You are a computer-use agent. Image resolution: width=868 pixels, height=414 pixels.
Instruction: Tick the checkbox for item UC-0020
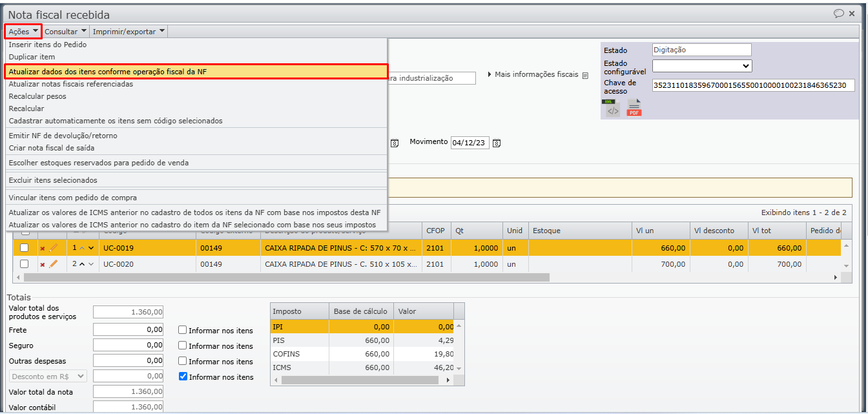pos(25,264)
